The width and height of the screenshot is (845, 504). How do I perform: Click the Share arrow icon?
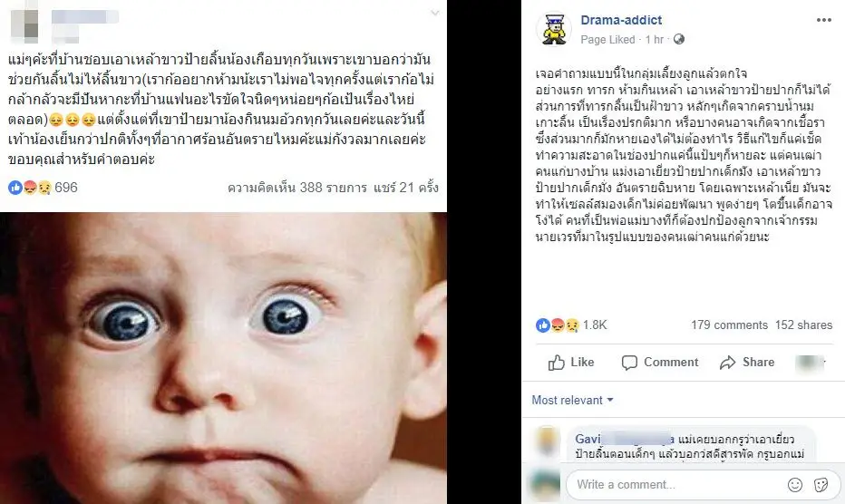pos(727,363)
